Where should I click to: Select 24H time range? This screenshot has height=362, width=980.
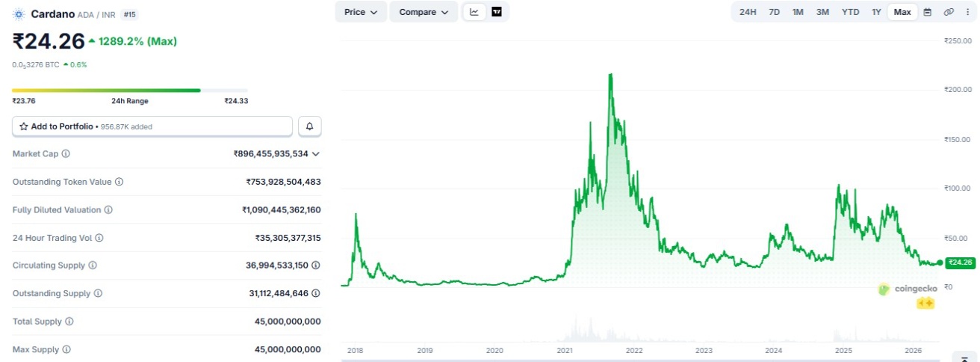(747, 12)
